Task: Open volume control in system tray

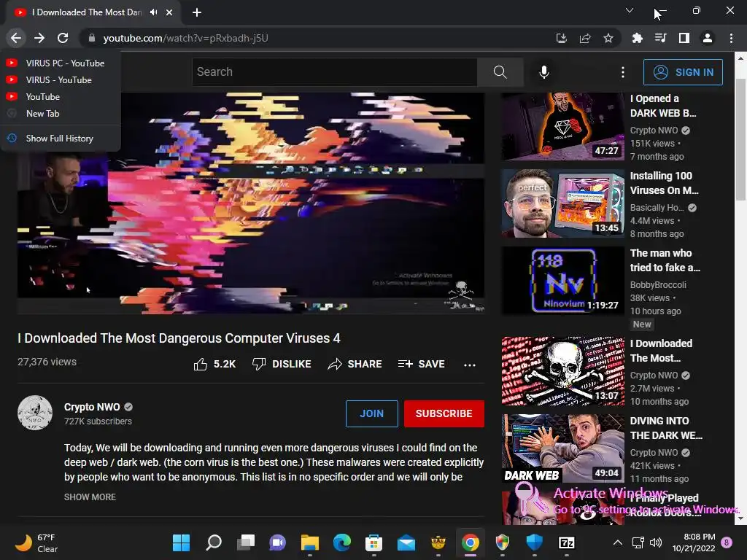Action: point(656,542)
